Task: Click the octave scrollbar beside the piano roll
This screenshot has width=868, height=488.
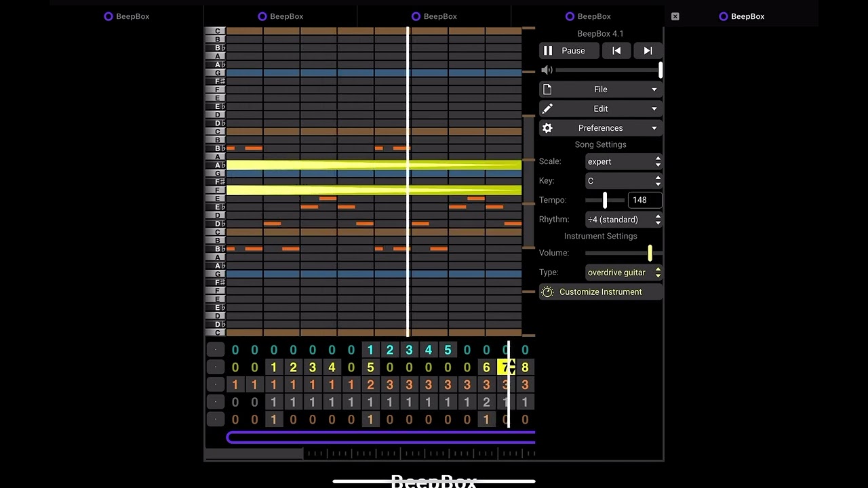Action: [528, 182]
